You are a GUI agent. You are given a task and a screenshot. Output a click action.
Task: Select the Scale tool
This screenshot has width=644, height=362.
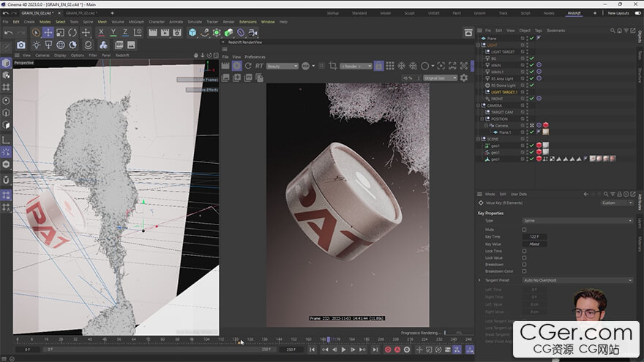[60, 32]
